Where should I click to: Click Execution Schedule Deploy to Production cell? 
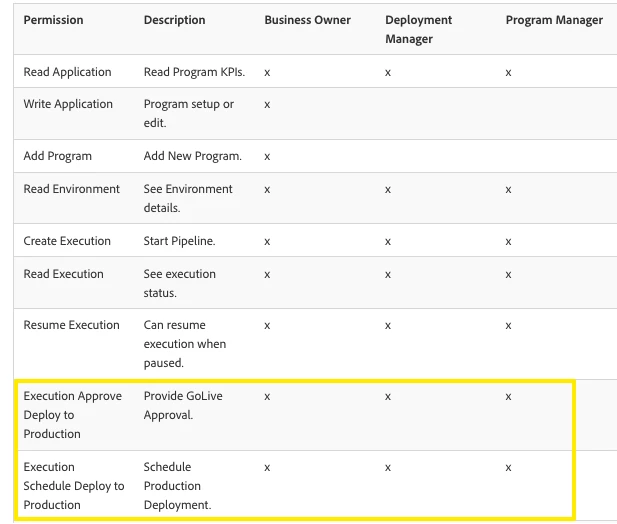74,486
